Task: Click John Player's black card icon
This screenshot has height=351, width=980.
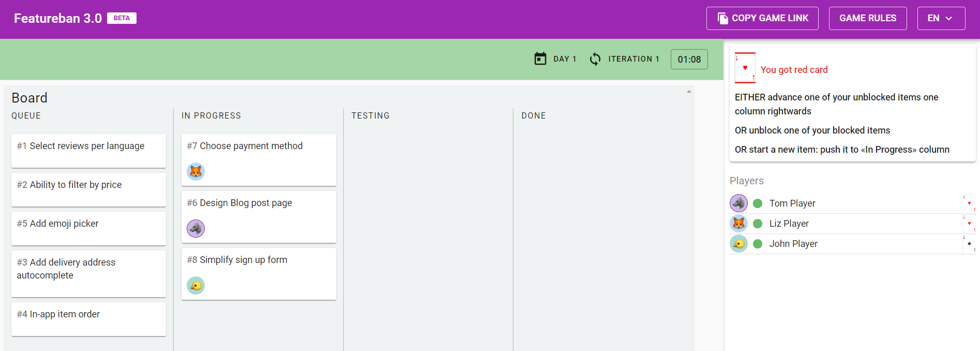Action: [969, 243]
